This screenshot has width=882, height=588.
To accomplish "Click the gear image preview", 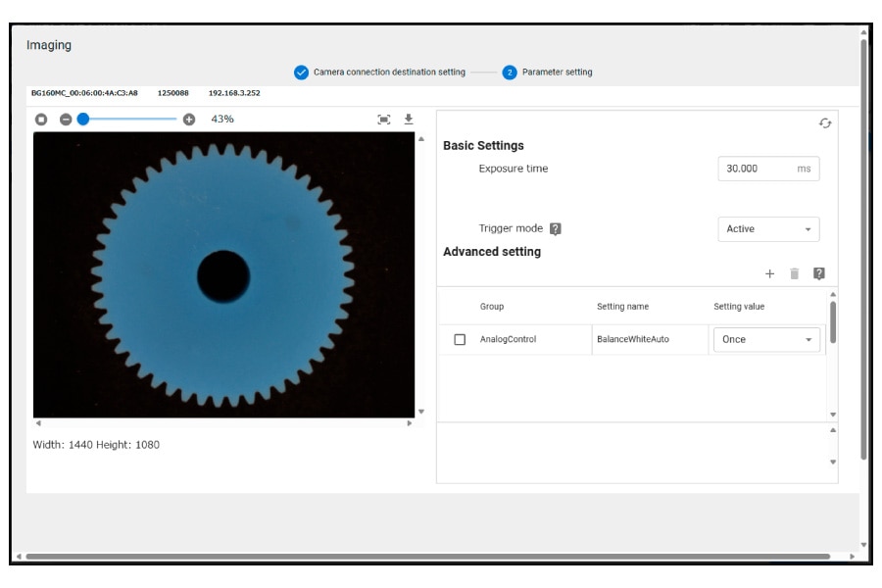I will click(223, 275).
